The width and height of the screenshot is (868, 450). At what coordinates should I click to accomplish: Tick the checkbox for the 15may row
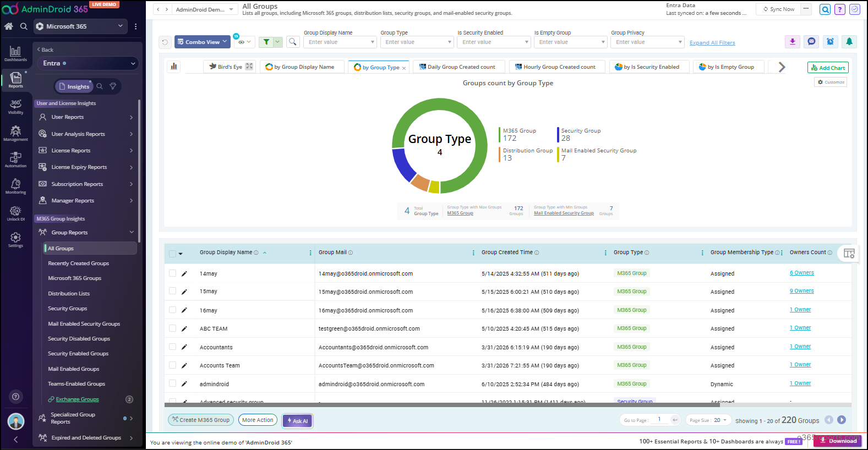pyautogui.click(x=172, y=291)
